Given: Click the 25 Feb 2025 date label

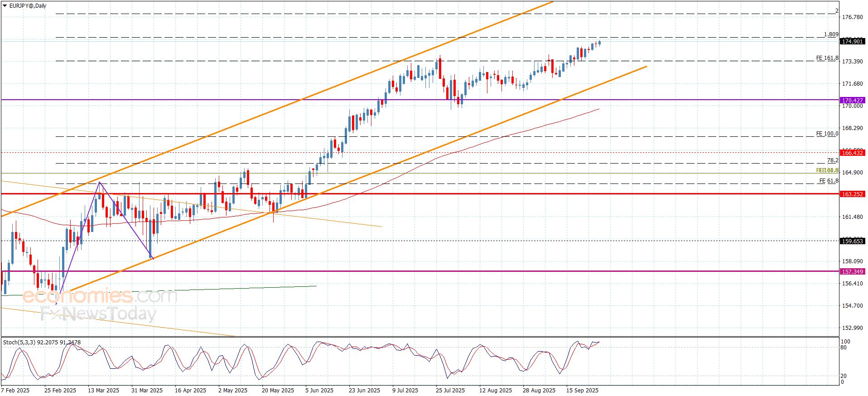Looking at the screenshot, I should pos(60,390).
